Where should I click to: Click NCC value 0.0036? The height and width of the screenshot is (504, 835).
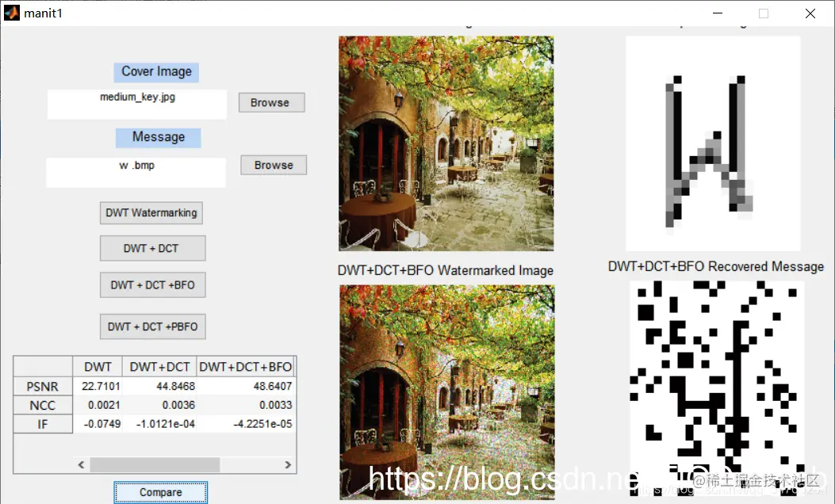coord(159,405)
